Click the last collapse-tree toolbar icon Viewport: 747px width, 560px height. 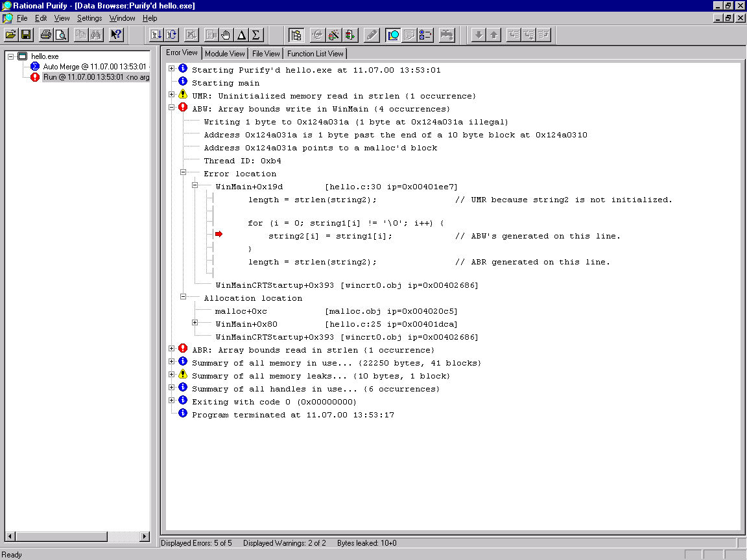544,35
